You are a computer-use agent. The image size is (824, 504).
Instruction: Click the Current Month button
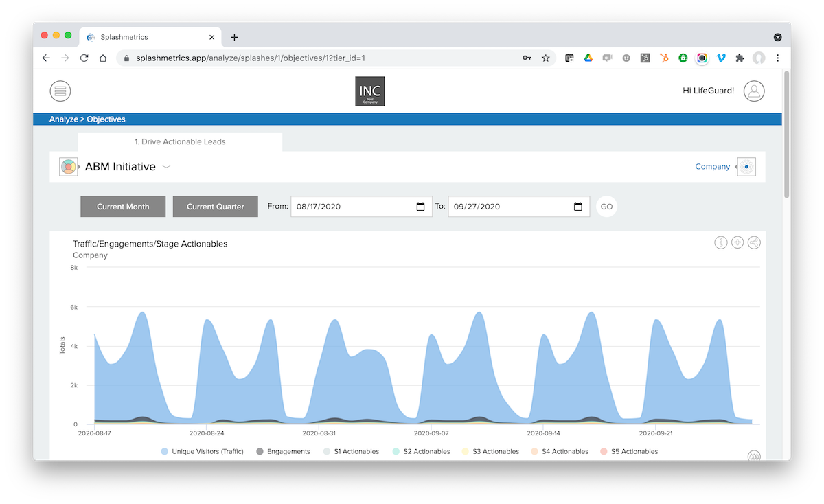coord(124,207)
